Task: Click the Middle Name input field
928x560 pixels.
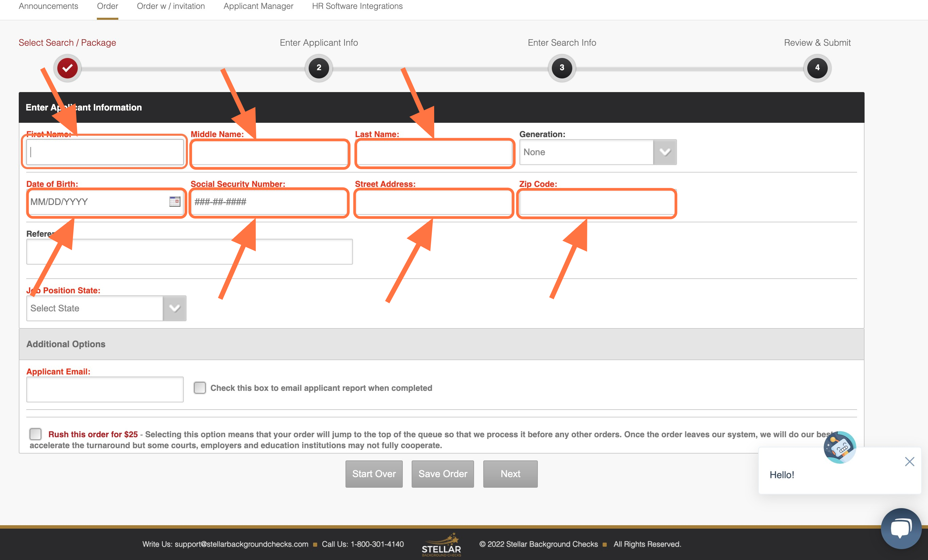Action: pos(269,152)
